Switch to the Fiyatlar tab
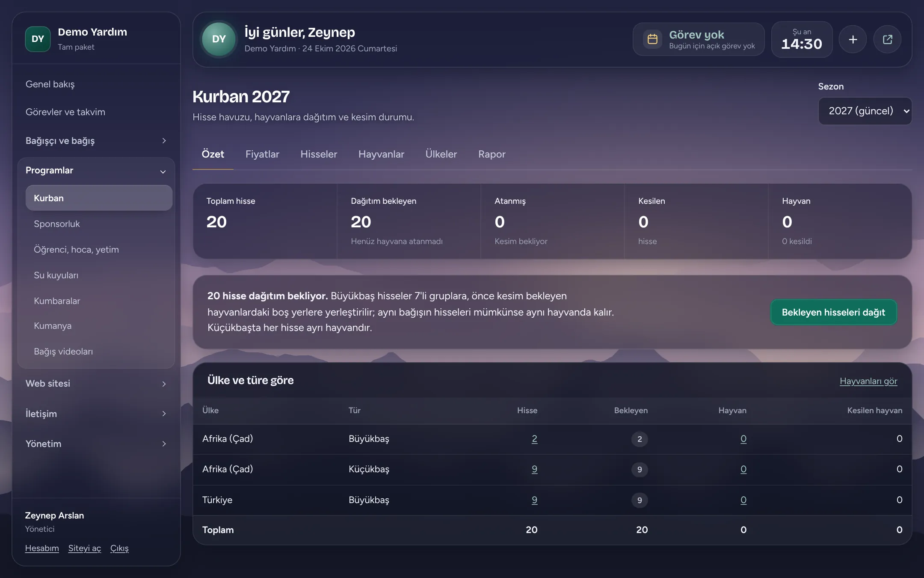The height and width of the screenshot is (578, 924). coord(262,154)
